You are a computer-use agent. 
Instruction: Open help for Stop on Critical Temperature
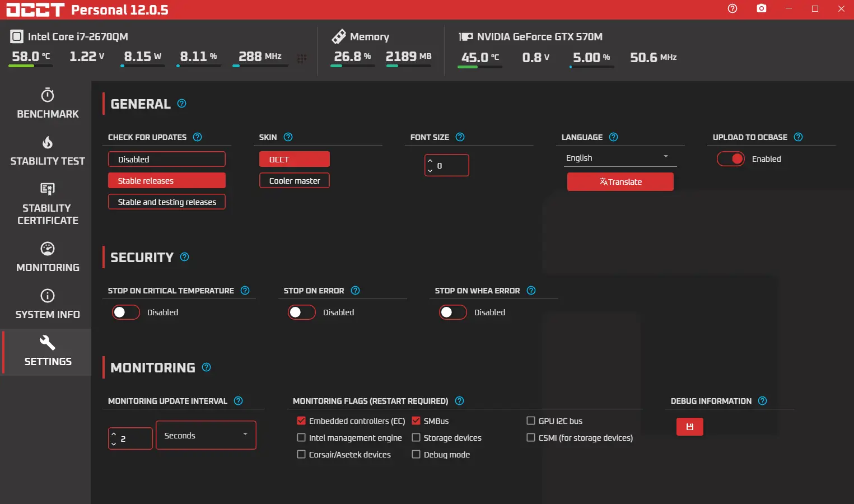tap(245, 291)
